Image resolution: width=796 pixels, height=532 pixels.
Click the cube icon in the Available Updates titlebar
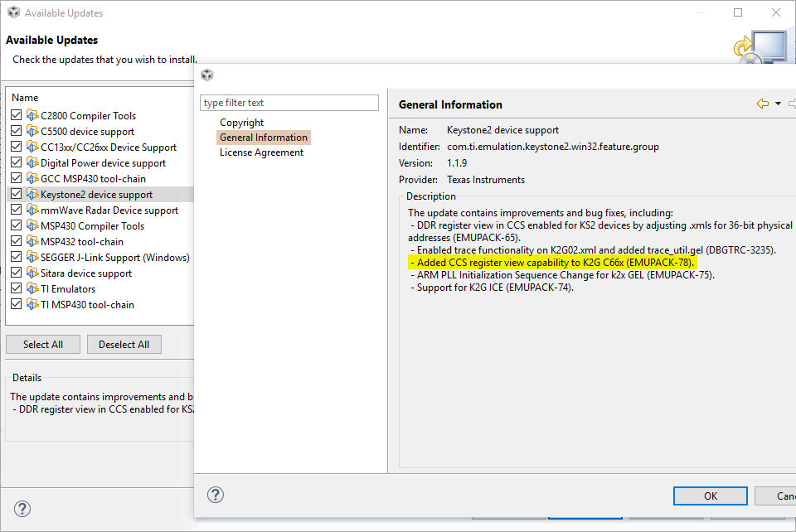pyautogui.click(x=13, y=12)
